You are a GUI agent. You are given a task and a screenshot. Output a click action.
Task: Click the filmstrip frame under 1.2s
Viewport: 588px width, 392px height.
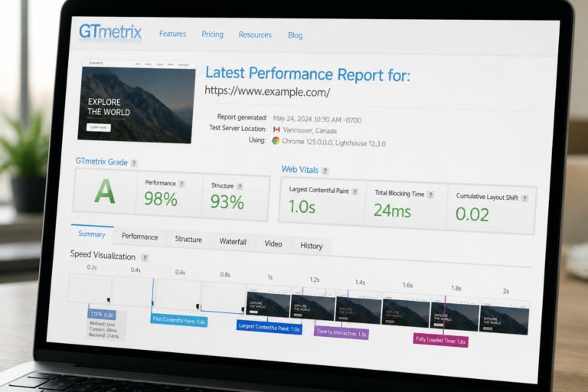pyautogui.click(x=312, y=305)
